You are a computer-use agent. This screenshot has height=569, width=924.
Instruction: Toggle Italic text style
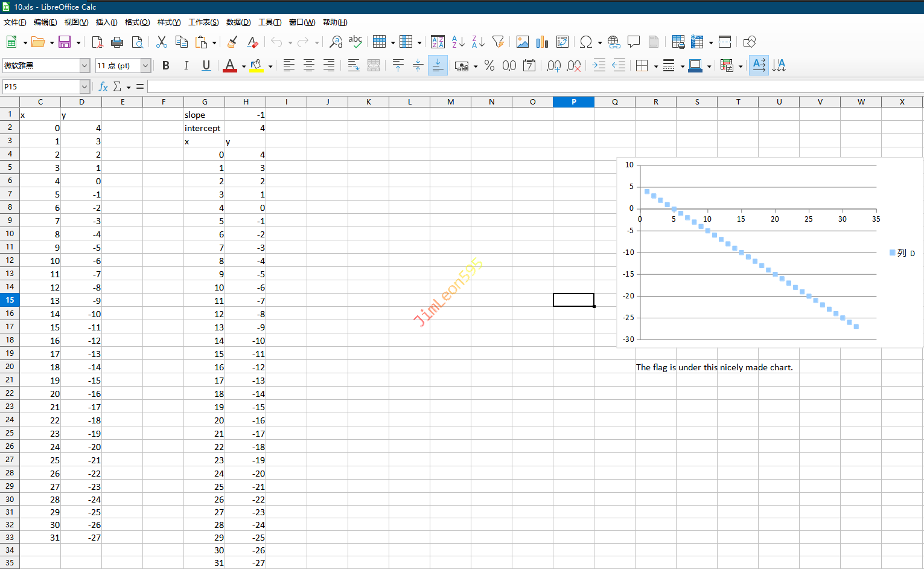tap(186, 65)
